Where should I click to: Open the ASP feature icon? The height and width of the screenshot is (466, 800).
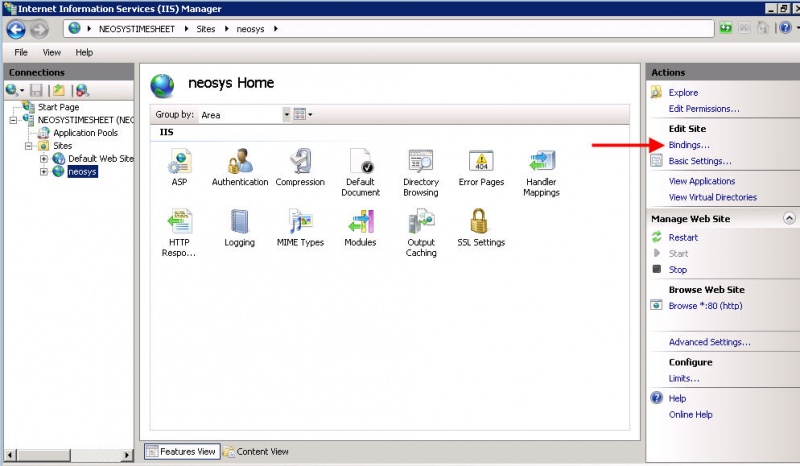179,167
